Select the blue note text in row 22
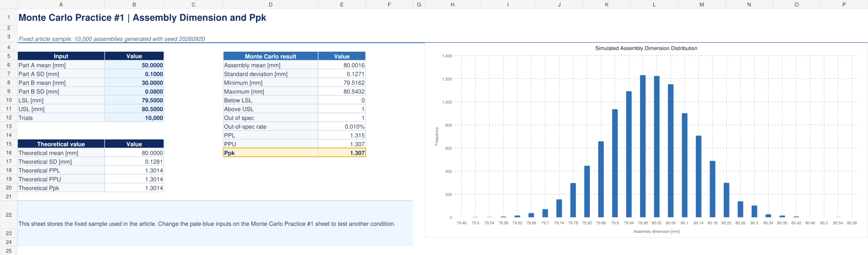Image resolution: width=868 pixels, height=255 pixels. 207,224
